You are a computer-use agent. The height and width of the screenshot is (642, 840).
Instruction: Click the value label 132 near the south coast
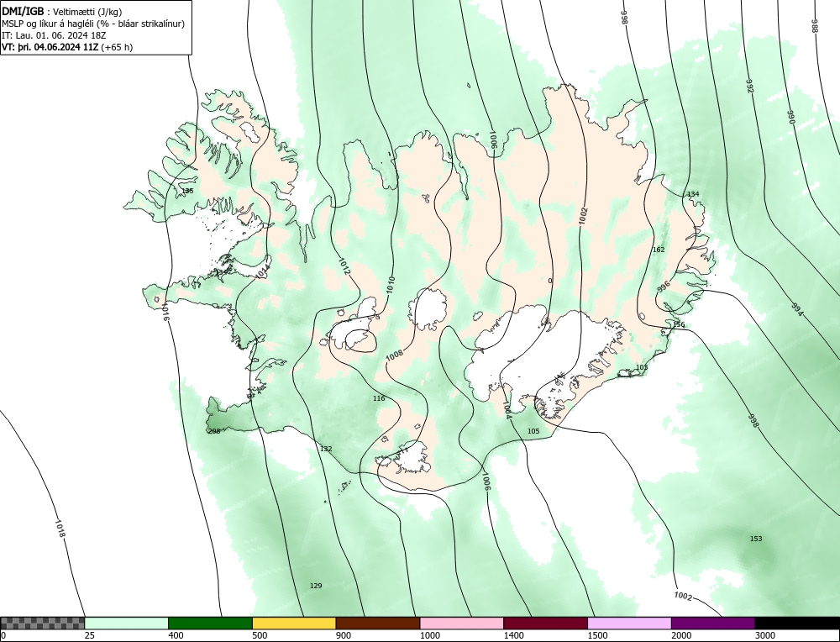tap(326, 449)
